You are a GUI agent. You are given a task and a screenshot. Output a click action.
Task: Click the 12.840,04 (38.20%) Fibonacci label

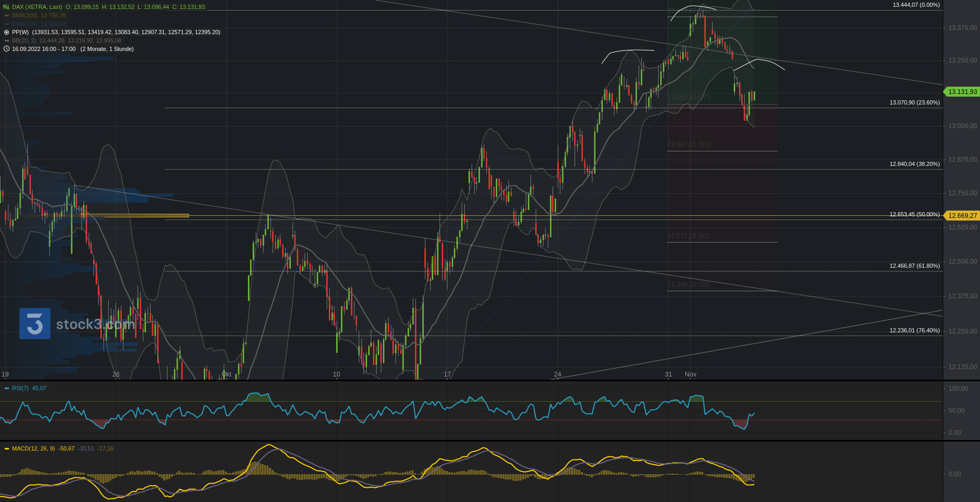pos(914,164)
